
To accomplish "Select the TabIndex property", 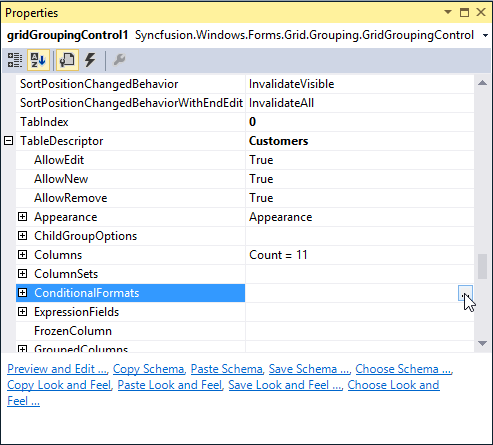I will 44,122.
